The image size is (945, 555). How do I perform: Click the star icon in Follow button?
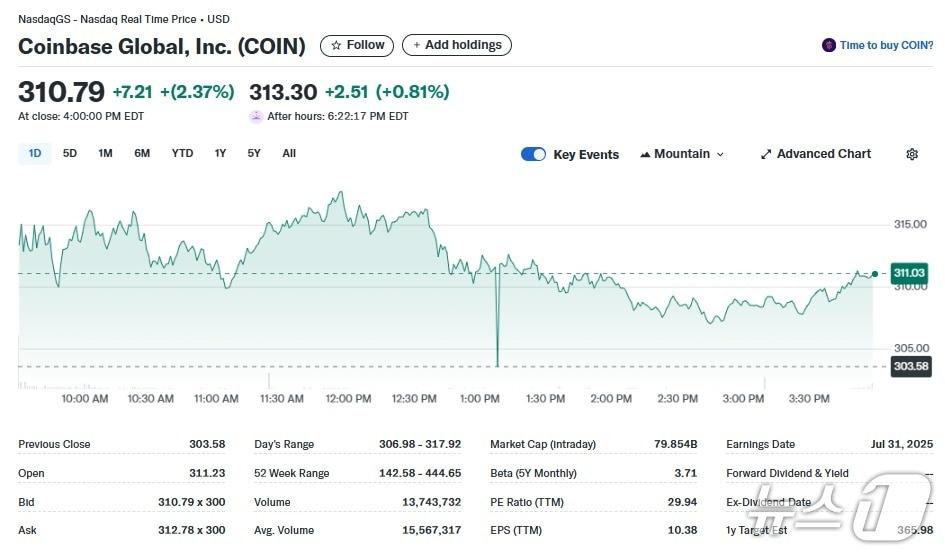click(336, 45)
